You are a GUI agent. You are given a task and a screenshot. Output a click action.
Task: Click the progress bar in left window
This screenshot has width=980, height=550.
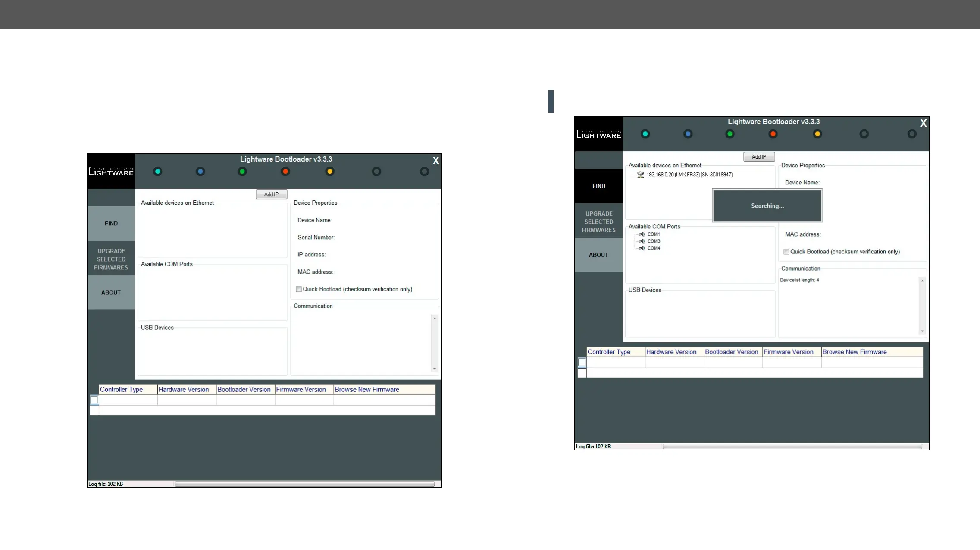click(x=305, y=484)
